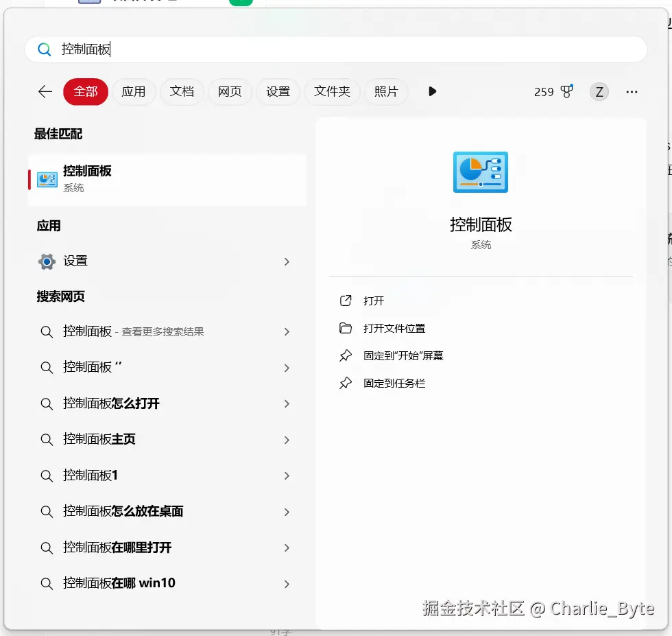Screen dimensions: 672x636
Task: Click web suggestion text 控制面板在哪 win10
Action: (119, 583)
